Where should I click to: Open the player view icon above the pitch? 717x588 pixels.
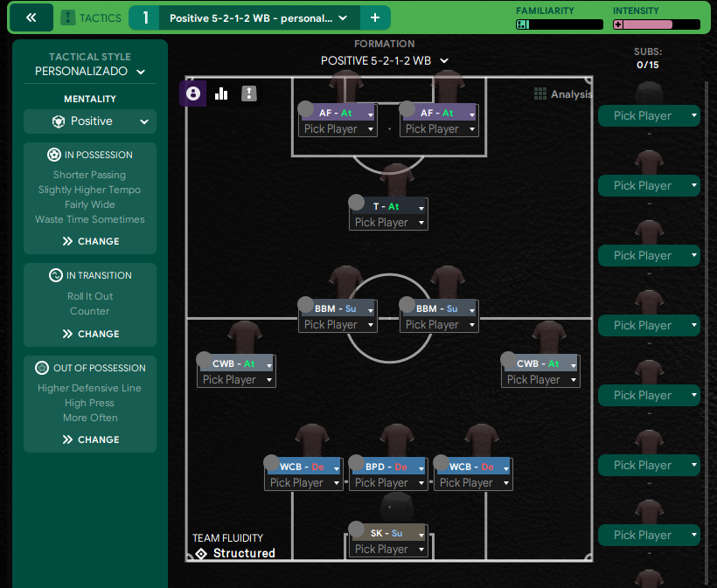click(x=192, y=93)
